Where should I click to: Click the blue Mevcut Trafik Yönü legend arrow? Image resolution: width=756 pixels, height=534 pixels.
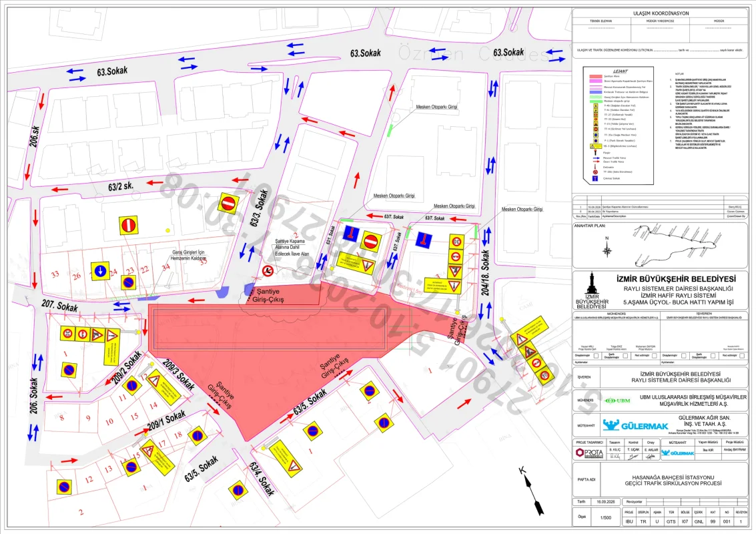595,158
